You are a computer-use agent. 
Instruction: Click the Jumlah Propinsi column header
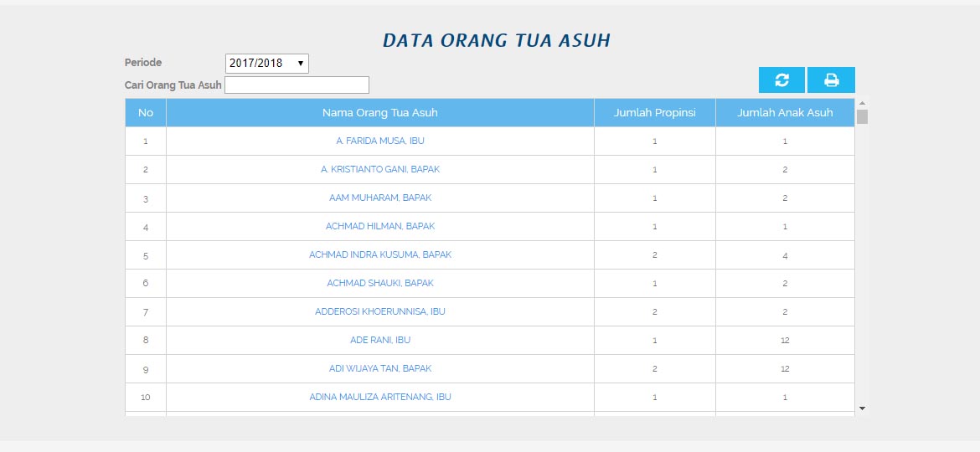[654, 113]
